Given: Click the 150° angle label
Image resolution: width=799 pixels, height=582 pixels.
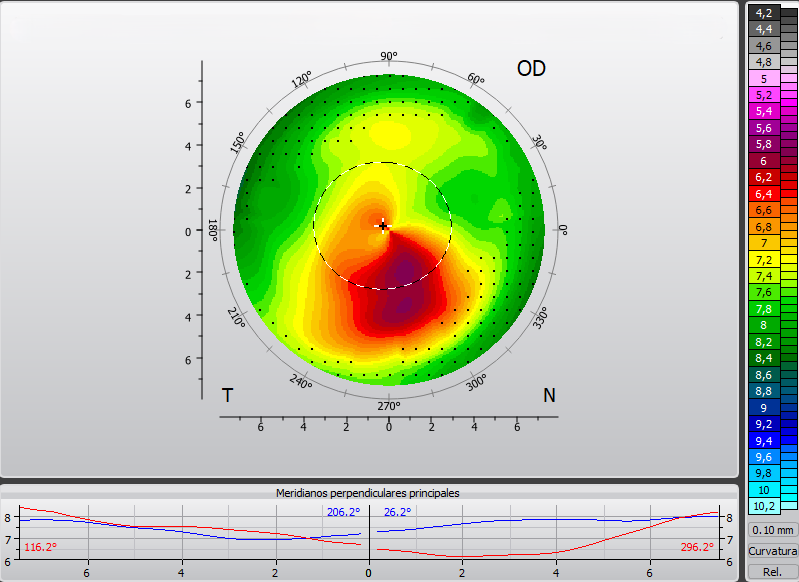Looking at the screenshot, I should [237, 142].
